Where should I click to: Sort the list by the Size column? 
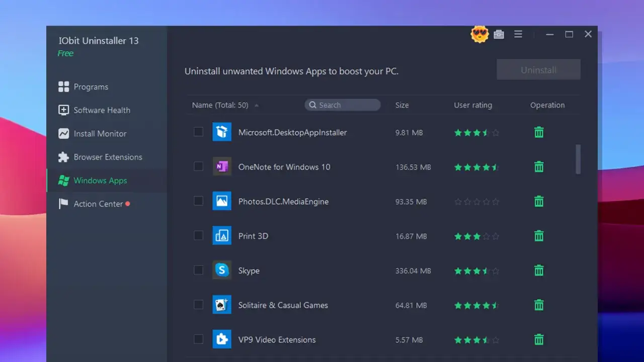click(x=402, y=105)
